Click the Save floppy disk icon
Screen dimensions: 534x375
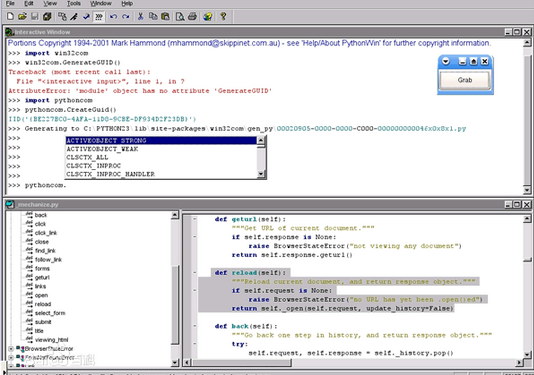click(35, 16)
